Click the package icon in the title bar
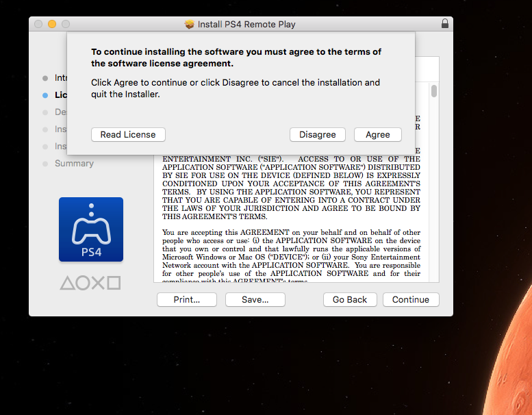532x415 pixels. [x=190, y=24]
